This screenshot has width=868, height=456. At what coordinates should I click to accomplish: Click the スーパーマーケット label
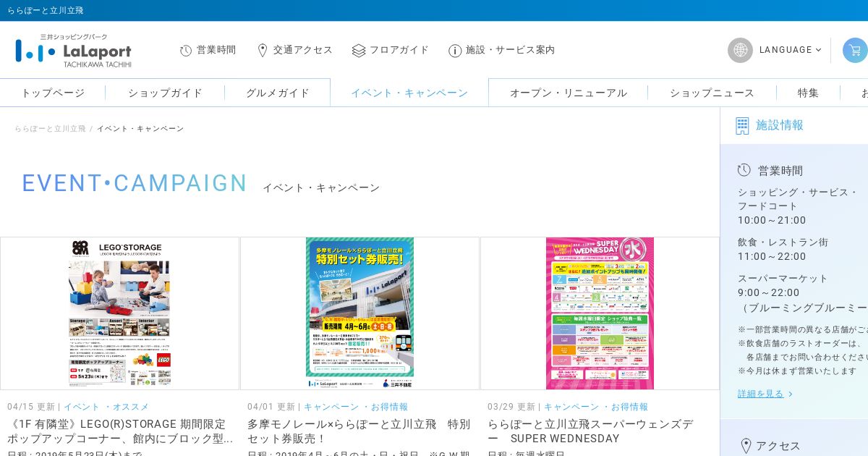point(783,278)
